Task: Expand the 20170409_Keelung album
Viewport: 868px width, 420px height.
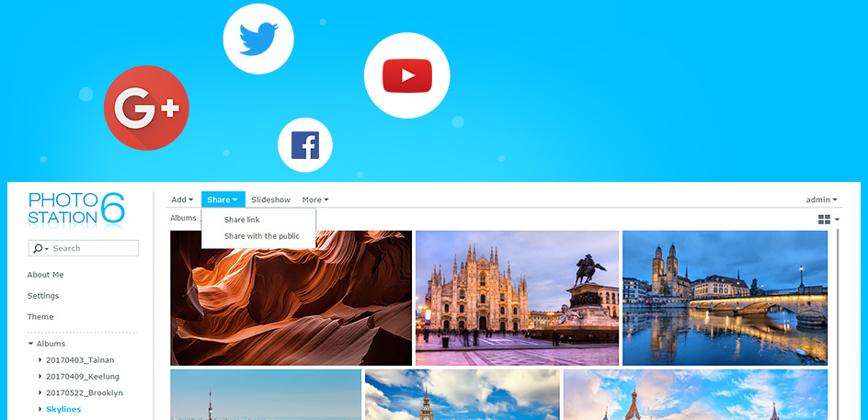Action: tap(40, 377)
